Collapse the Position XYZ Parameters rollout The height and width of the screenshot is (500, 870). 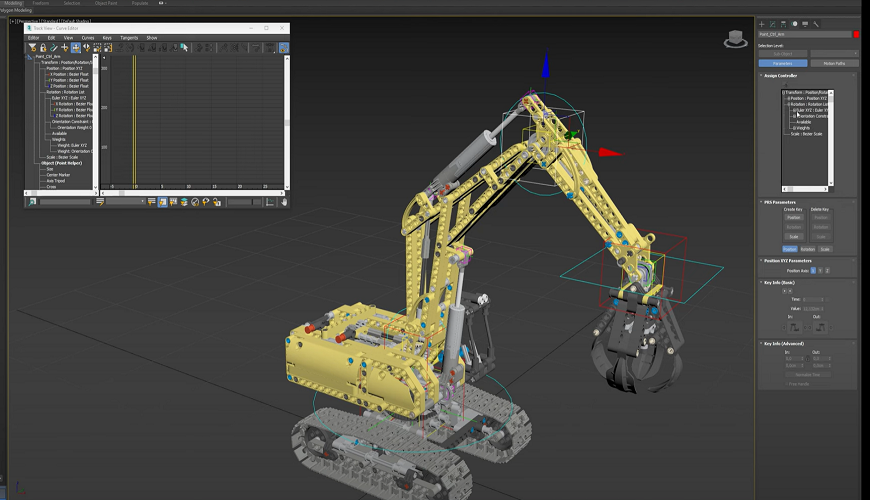[x=787, y=260]
